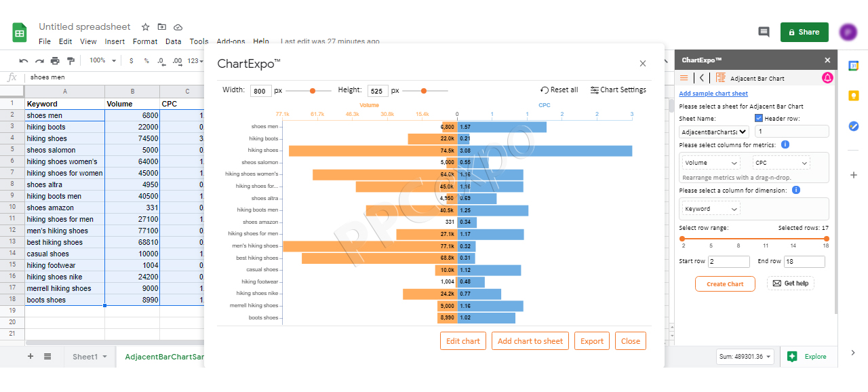Image resolution: width=868 pixels, height=392 pixels.
Task: Open the Volume metric dropdown
Action: coord(711,163)
